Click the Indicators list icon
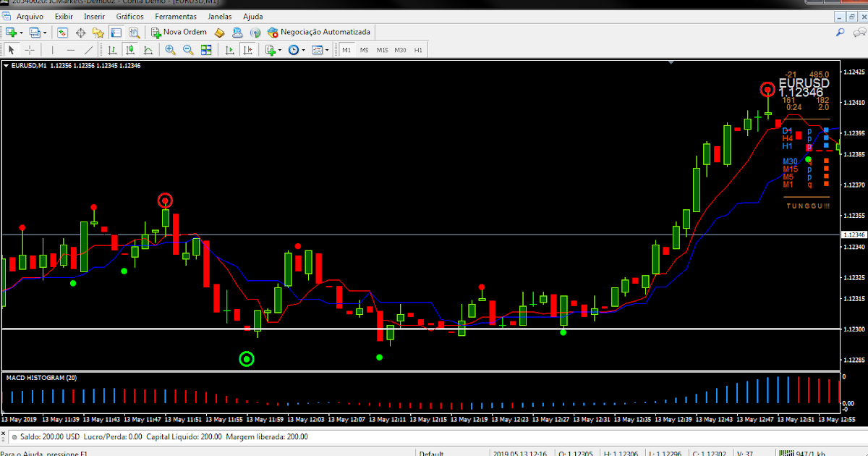 tap(270, 50)
